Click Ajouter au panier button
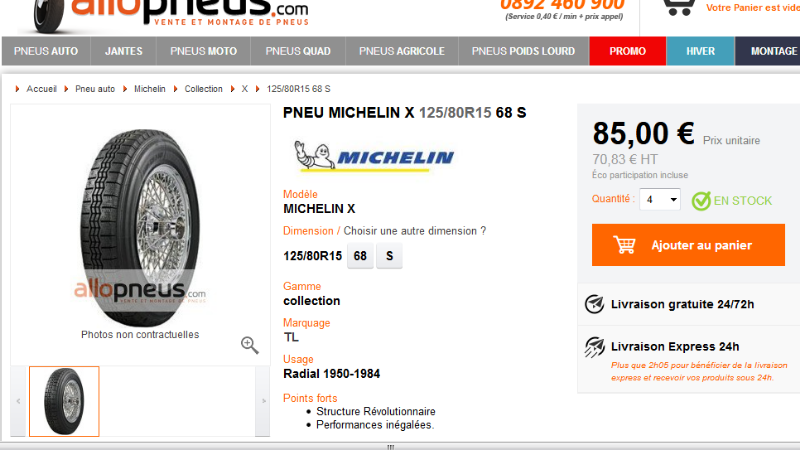The image size is (800, 450). 688,245
